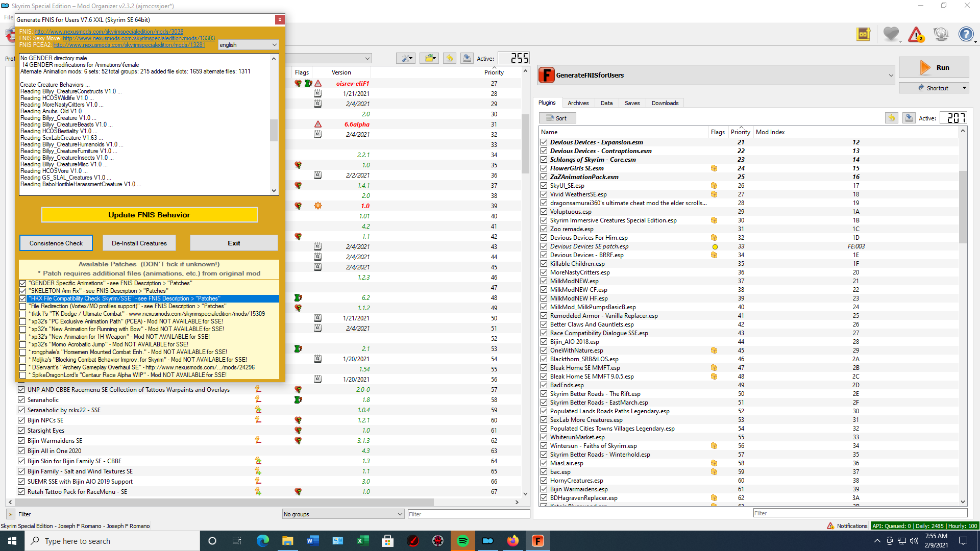This screenshot has width=980, height=551.
Task: Open Firefox from the taskbar
Action: point(513,541)
